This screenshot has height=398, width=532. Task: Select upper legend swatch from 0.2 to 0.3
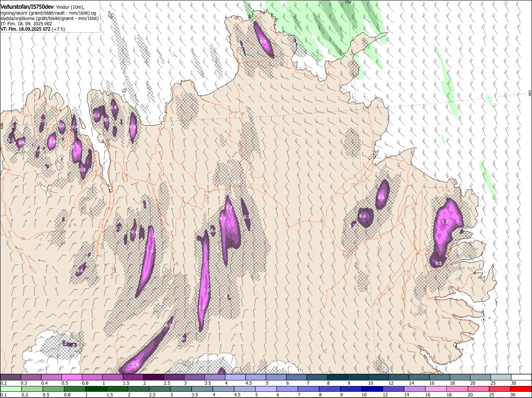pyautogui.click(x=10, y=377)
